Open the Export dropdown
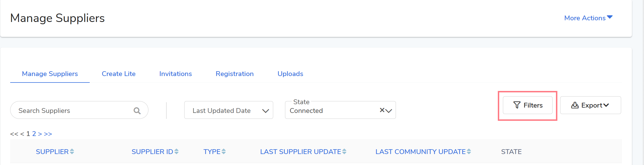 coord(590,105)
